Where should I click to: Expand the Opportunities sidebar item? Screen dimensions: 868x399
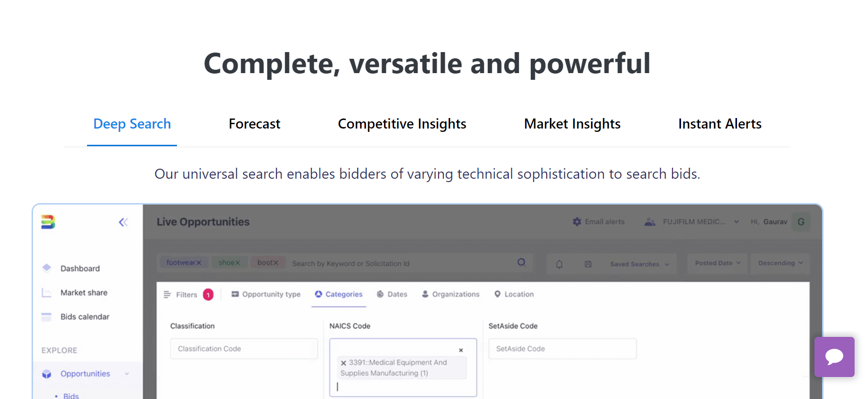click(85, 374)
